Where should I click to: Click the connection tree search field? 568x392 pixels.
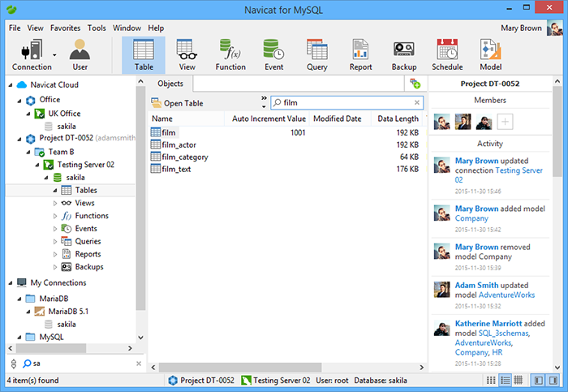click(81, 364)
